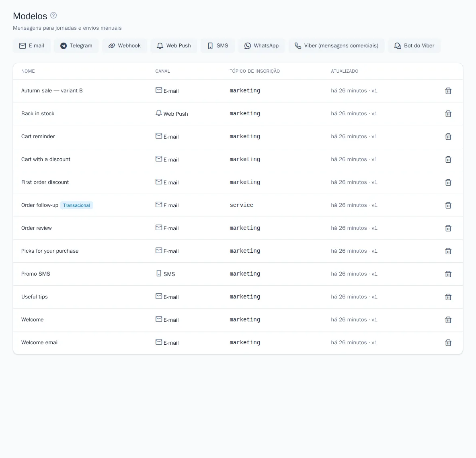Screen dimensions: 476x458
Task: Remove the Picks for your purchase template
Action: coord(448,251)
